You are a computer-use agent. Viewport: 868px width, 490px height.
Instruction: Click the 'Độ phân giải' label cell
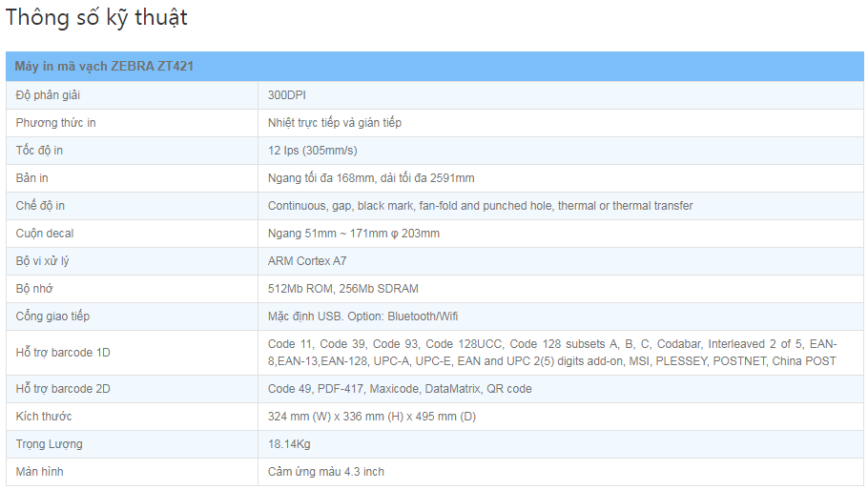[x=50, y=95]
